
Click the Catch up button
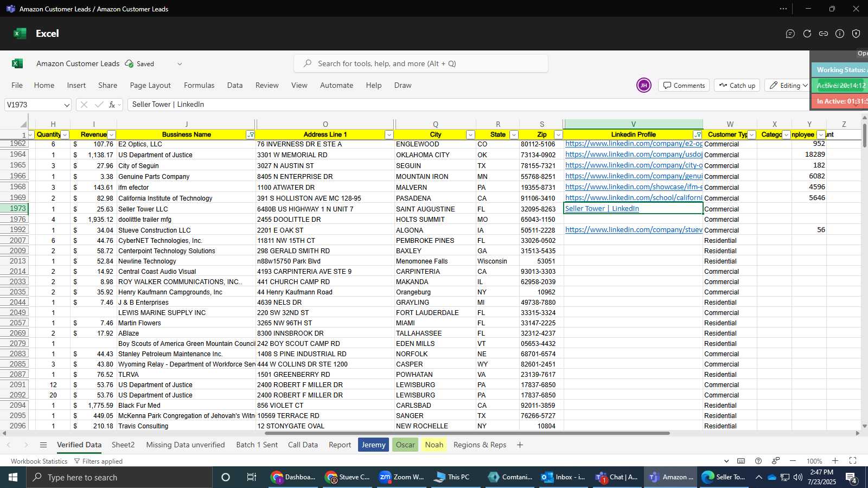tap(737, 86)
